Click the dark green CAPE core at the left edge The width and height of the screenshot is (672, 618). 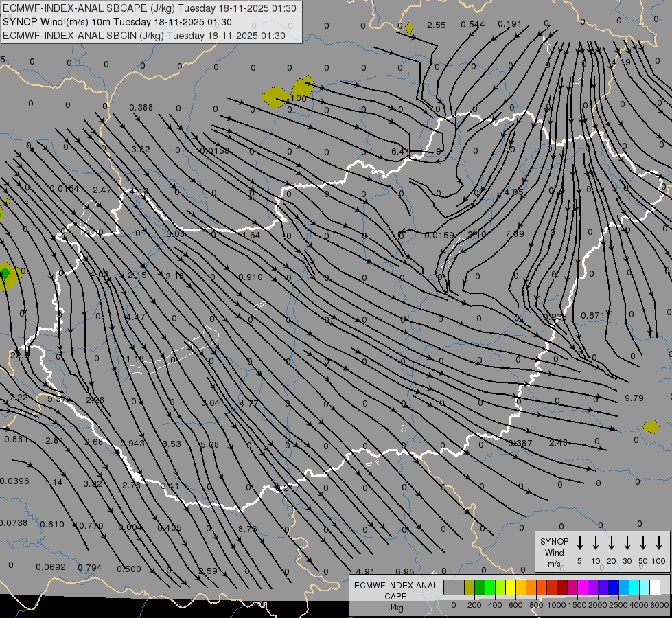(5, 273)
